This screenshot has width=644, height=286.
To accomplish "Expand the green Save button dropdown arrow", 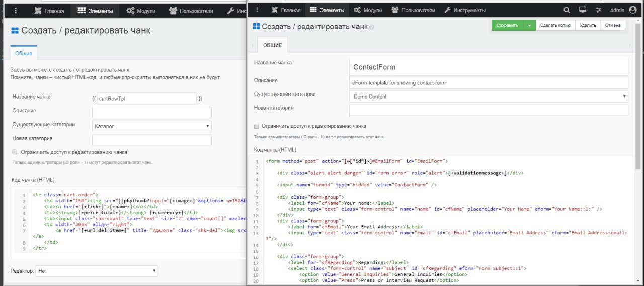I will pyautogui.click(x=529, y=25).
